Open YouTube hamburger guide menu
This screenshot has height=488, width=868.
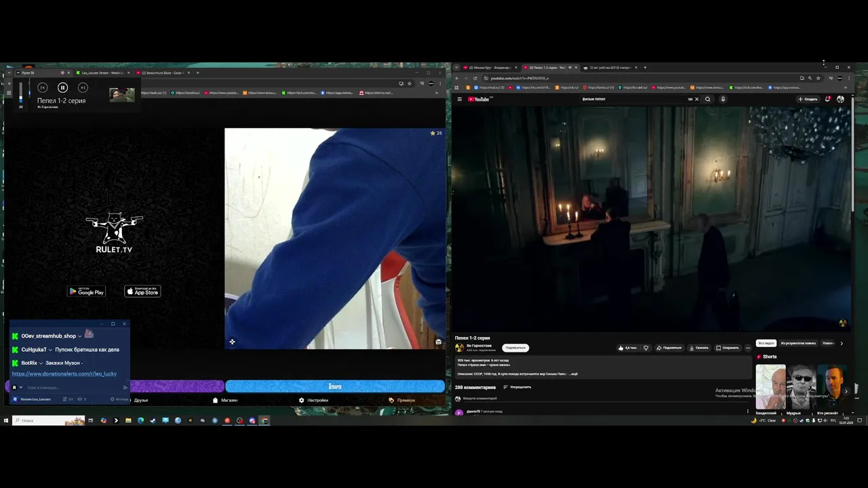(x=459, y=99)
